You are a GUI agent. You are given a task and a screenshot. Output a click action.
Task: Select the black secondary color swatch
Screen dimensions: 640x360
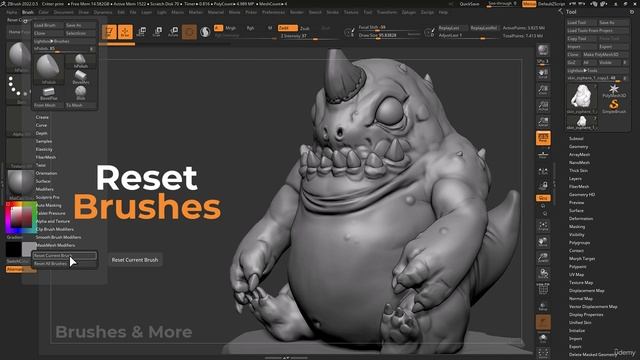coord(13,249)
